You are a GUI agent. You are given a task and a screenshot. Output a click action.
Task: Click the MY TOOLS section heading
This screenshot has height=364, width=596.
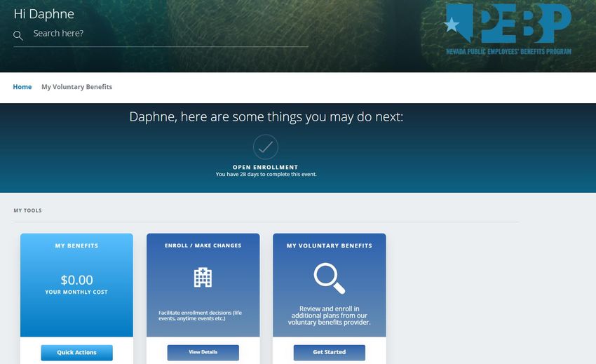click(28, 210)
